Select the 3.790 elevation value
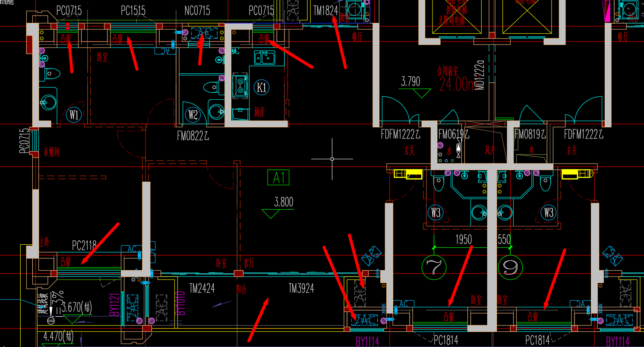644x347 pixels. [410, 82]
